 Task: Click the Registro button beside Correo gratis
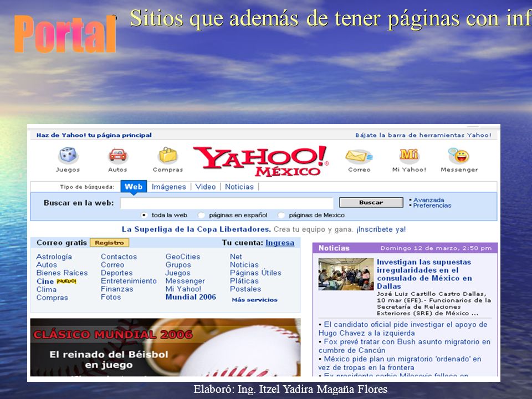point(109,243)
